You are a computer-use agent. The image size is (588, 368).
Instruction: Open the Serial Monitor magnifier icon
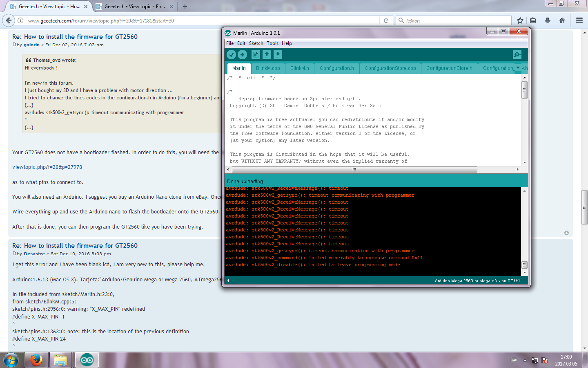click(x=517, y=54)
